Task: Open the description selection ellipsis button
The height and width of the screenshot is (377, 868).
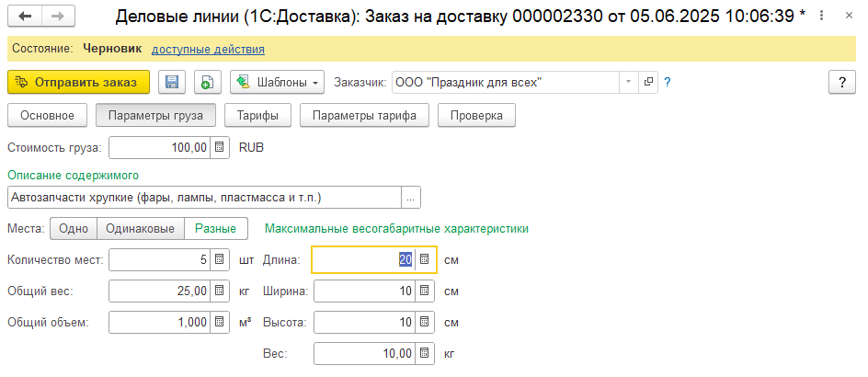Action: pos(411,197)
